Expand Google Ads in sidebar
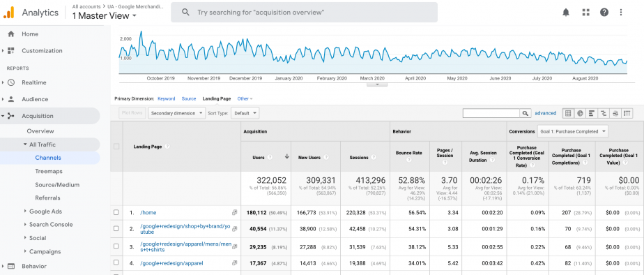The height and width of the screenshot is (275, 644). pyautogui.click(x=45, y=211)
